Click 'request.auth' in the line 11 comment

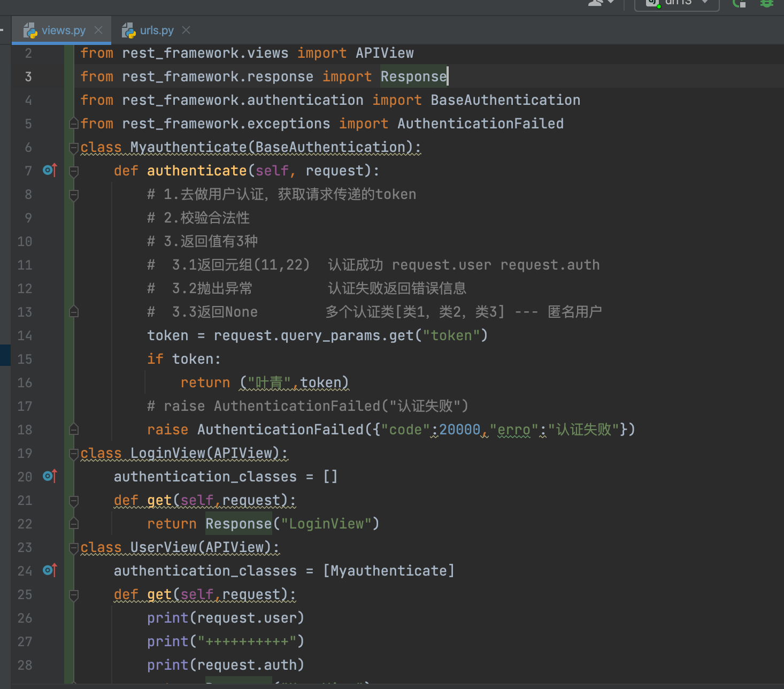[x=550, y=265]
